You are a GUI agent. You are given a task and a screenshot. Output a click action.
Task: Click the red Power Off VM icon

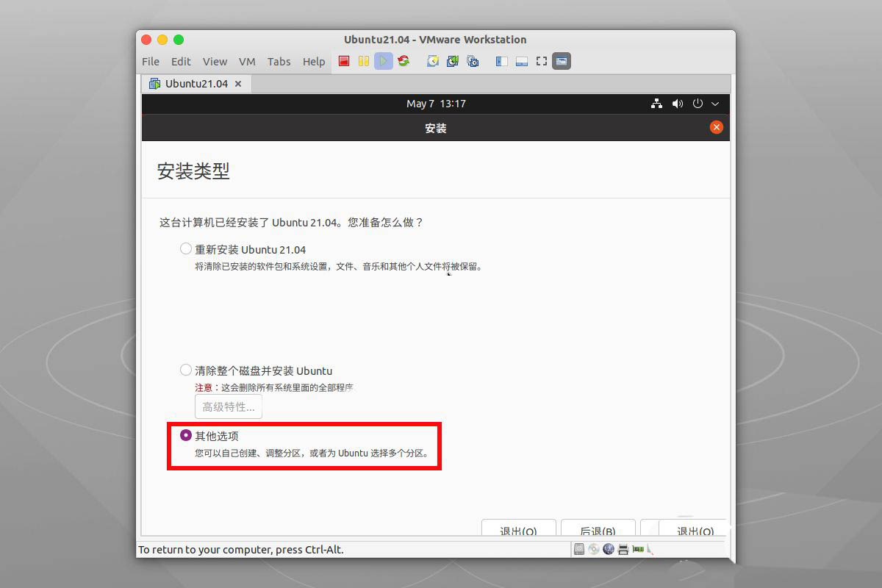tap(343, 61)
